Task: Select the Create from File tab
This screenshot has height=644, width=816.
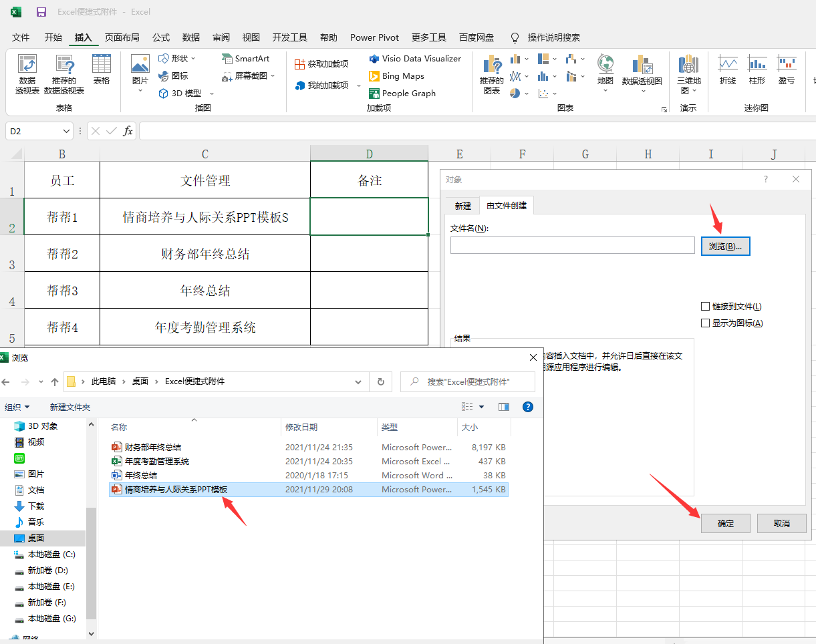Action: coord(507,206)
